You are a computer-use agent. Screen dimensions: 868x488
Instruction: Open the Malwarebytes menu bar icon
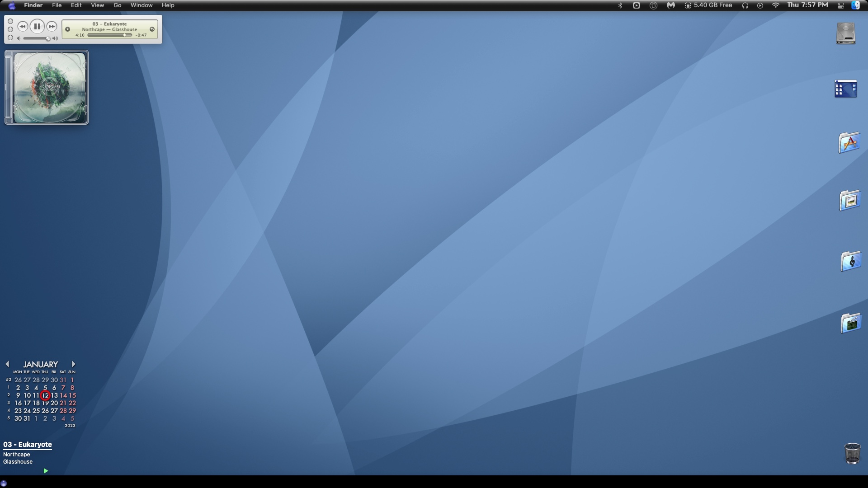click(671, 5)
